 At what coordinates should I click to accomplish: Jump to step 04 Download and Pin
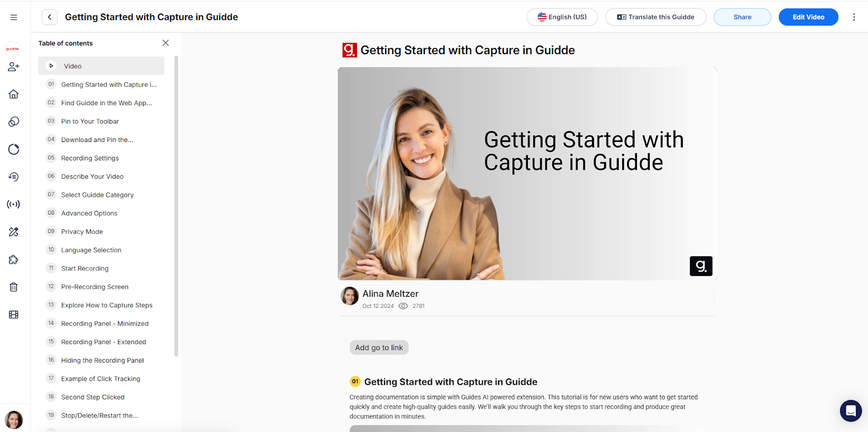tap(101, 140)
